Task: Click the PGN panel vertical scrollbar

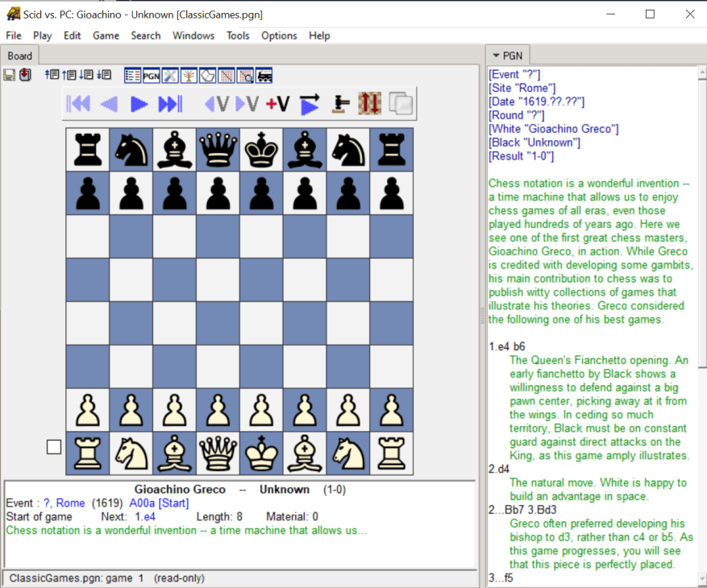Action: coord(701,242)
